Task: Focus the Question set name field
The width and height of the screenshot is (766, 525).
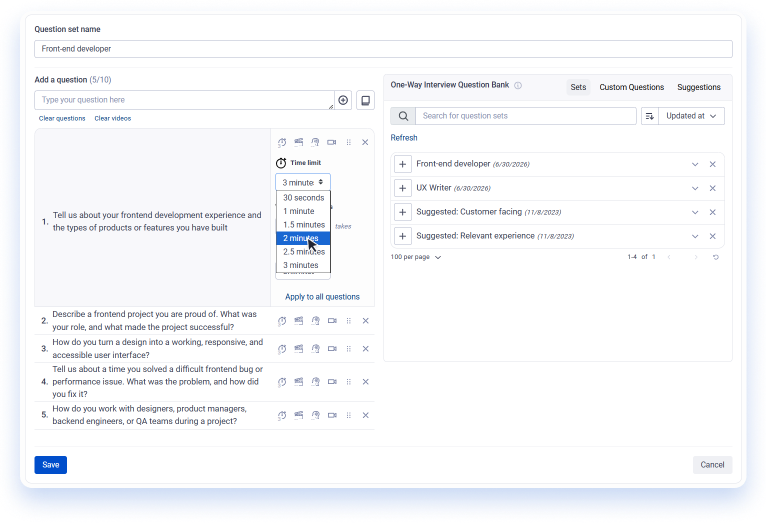Action: 383,49
